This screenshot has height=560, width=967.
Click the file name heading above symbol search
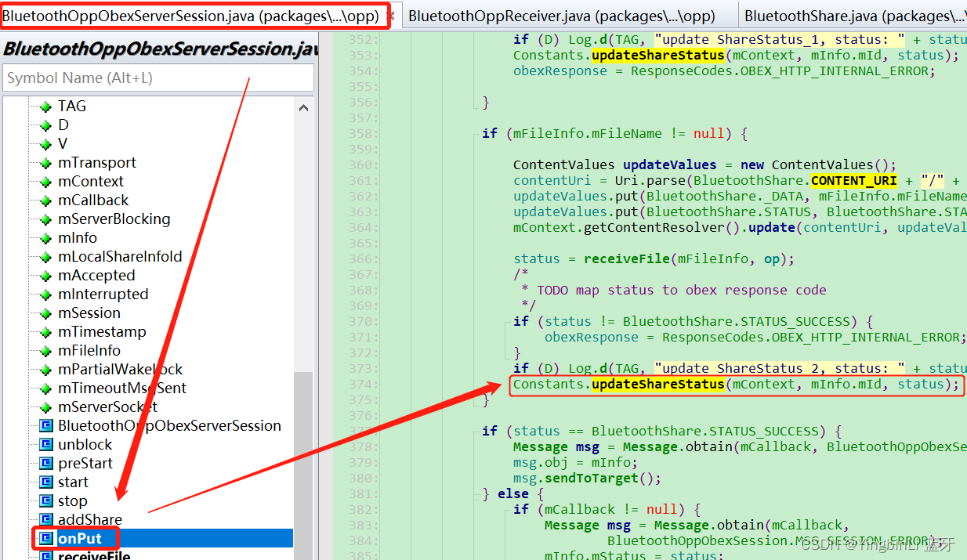pos(161,49)
